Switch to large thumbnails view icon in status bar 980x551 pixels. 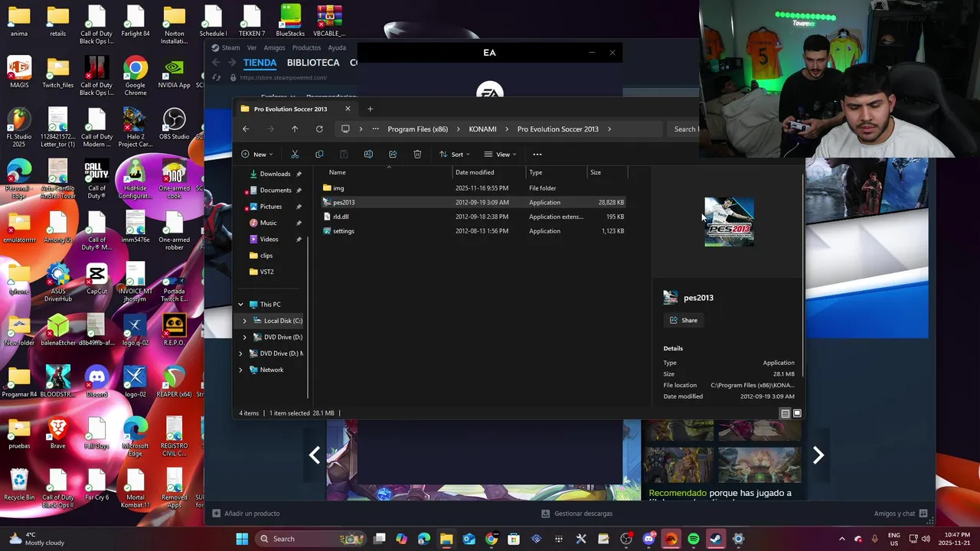coord(797,413)
